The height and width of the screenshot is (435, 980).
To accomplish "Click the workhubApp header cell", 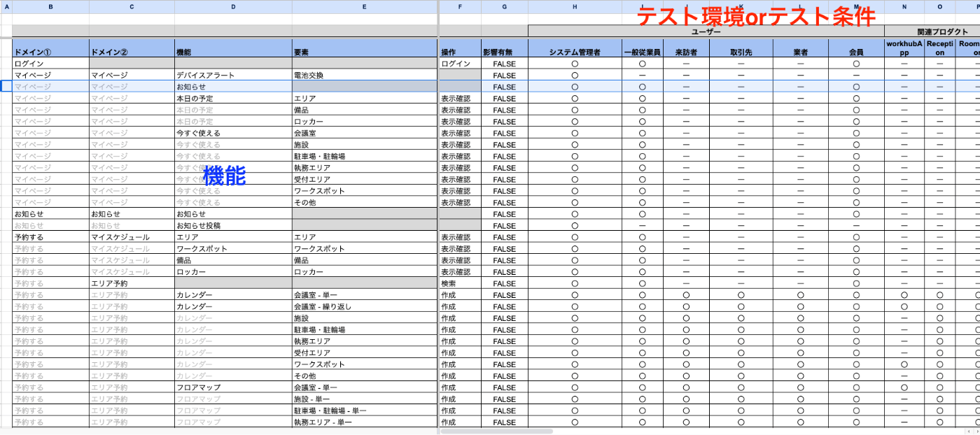I will coord(904,48).
